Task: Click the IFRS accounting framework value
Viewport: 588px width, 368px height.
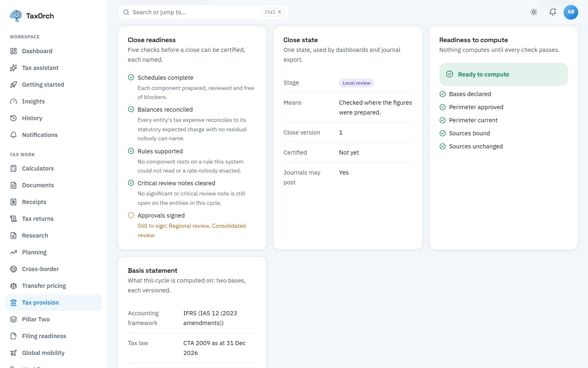Action: [x=210, y=318]
